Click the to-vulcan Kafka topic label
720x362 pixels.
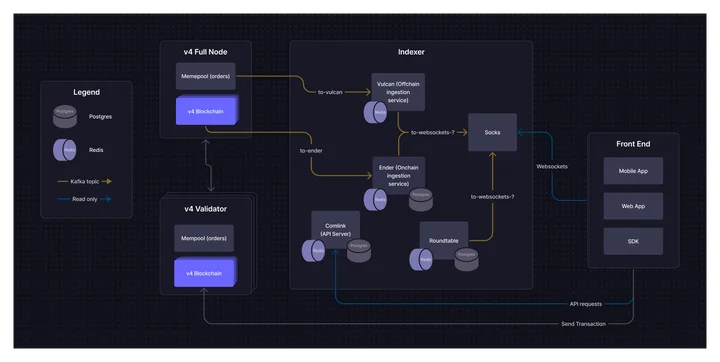[x=330, y=92]
